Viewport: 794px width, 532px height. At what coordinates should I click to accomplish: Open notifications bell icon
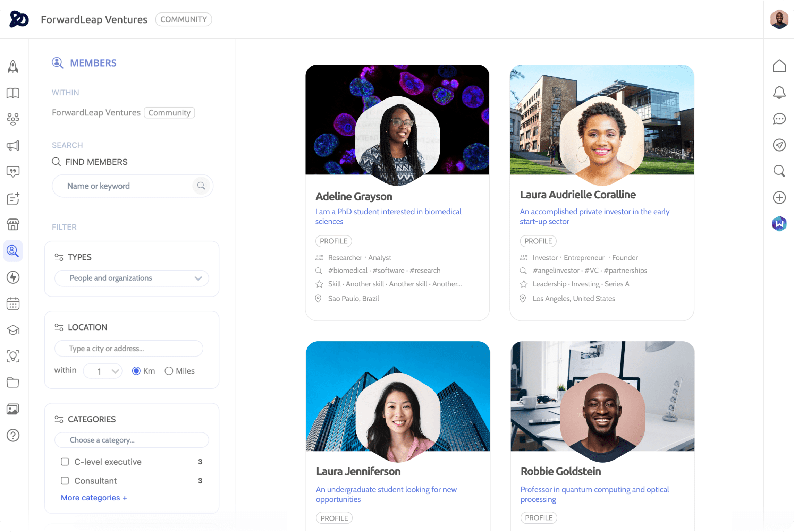tap(779, 92)
